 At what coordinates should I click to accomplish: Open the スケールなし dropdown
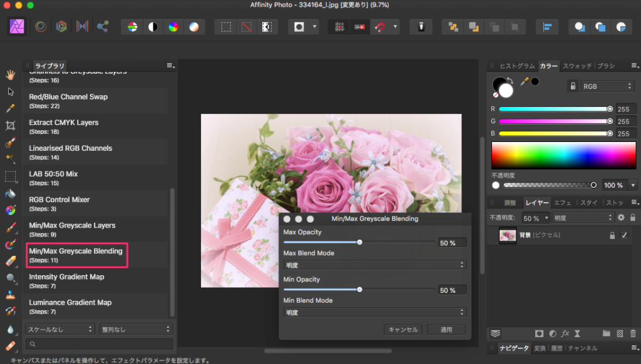(60, 328)
